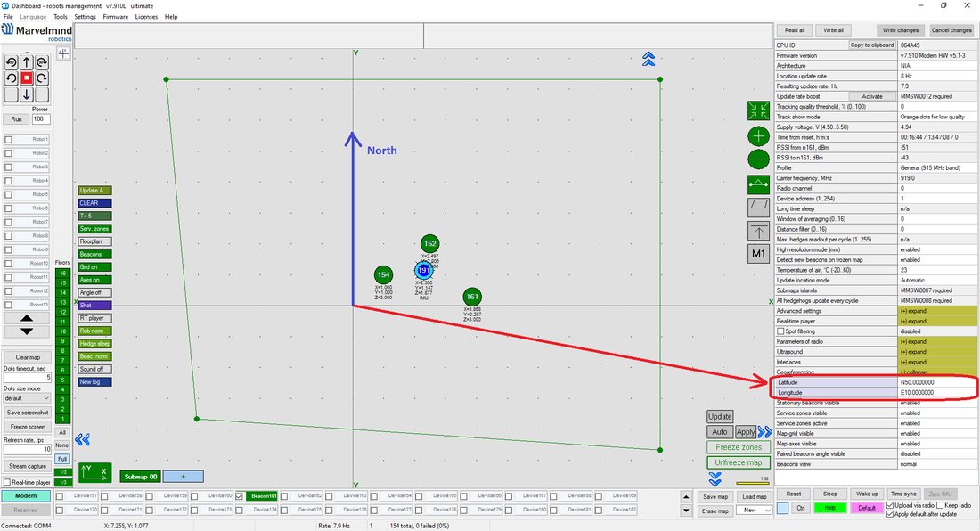Select beacon 152 on the map
The image size is (980, 531).
pos(430,243)
